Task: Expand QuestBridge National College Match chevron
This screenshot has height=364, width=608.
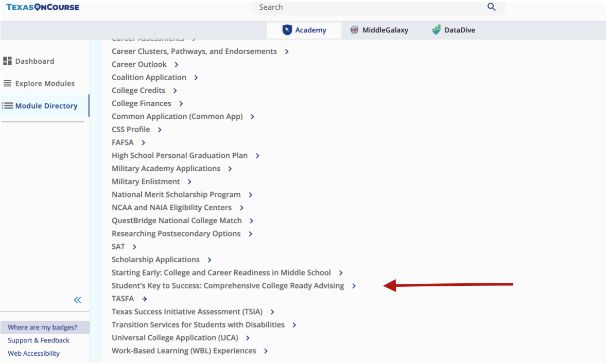Action: tap(251, 221)
